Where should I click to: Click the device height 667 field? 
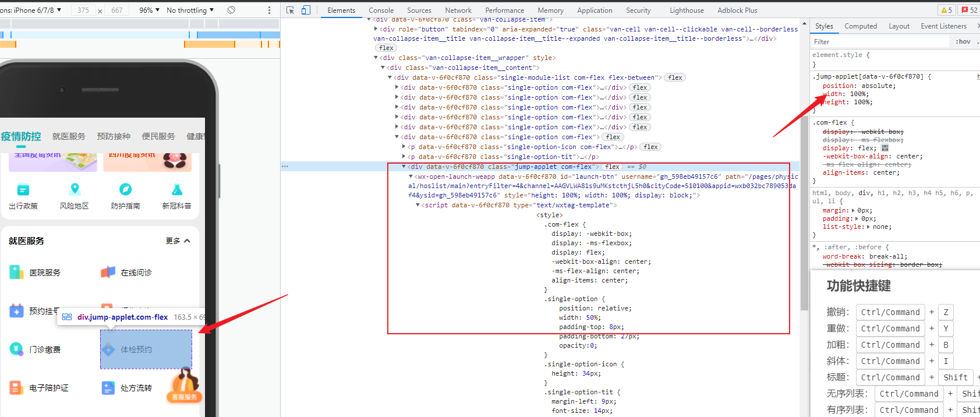click(x=117, y=10)
